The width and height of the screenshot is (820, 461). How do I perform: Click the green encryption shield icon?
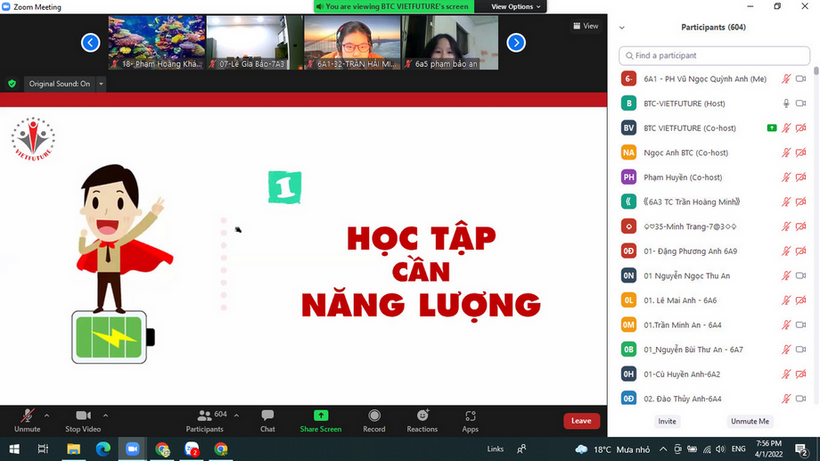point(12,84)
